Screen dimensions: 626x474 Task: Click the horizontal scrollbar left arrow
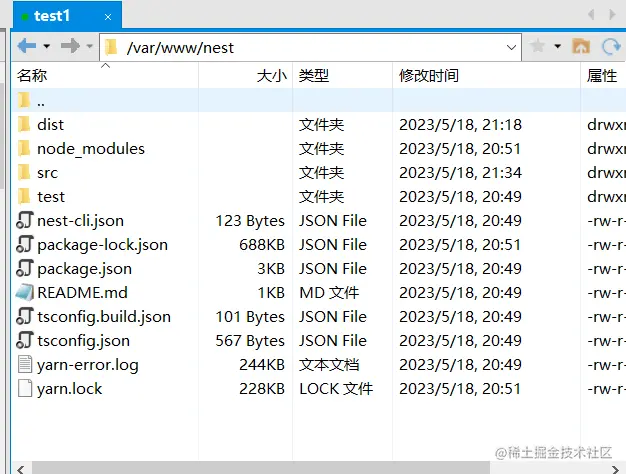click(21, 469)
